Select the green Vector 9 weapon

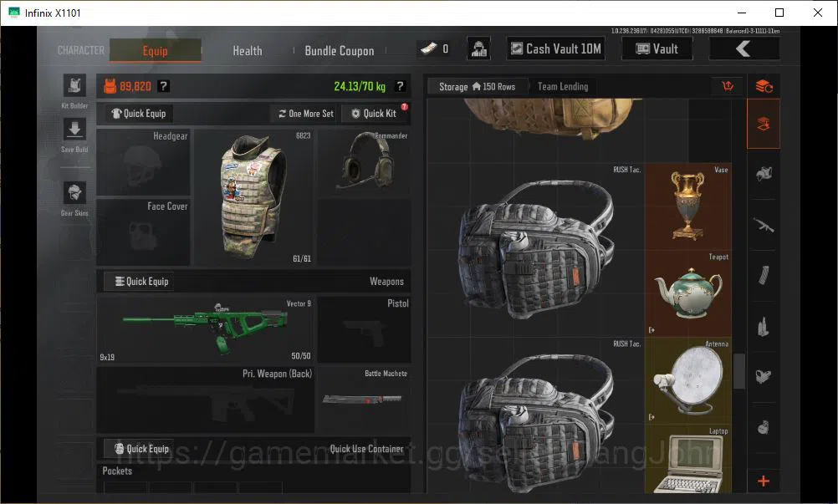pos(205,329)
